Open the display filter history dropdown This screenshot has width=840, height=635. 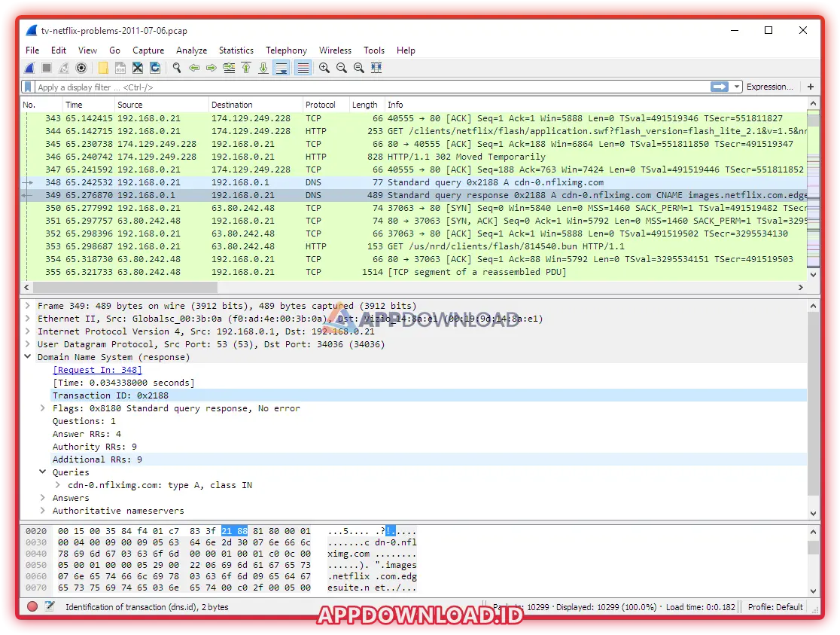[737, 87]
